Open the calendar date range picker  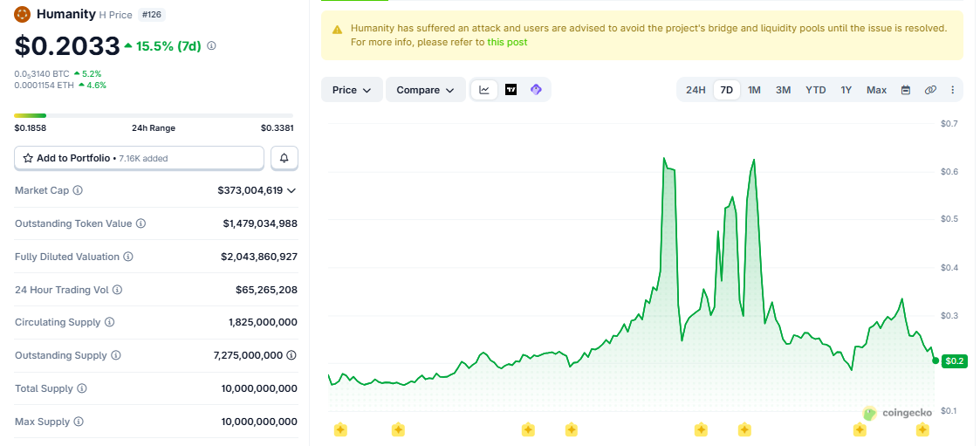(x=906, y=90)
